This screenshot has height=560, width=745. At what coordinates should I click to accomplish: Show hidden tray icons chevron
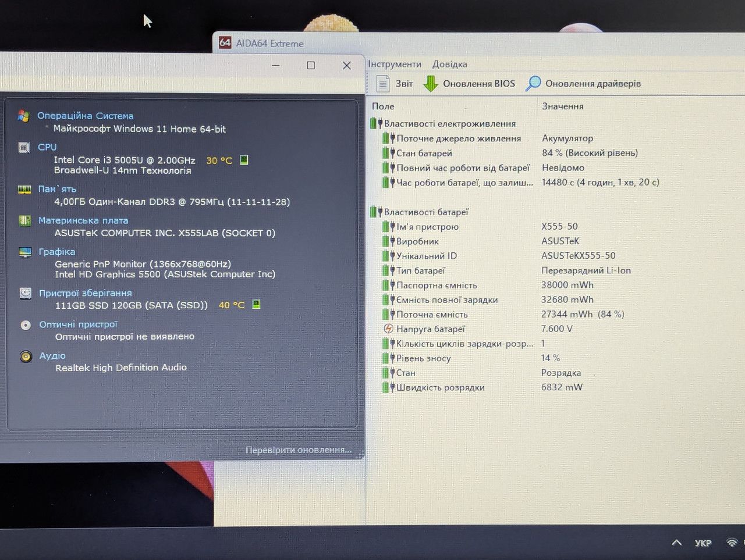click(676, 543)
